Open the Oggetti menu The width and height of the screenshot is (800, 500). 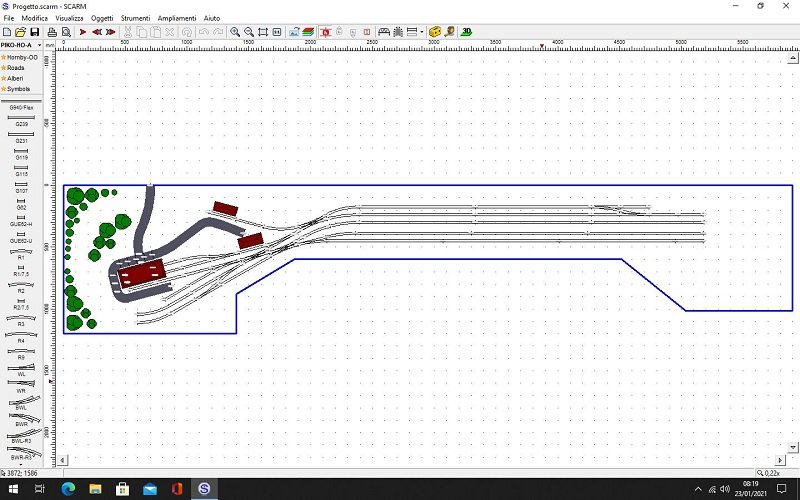(102, 18)
